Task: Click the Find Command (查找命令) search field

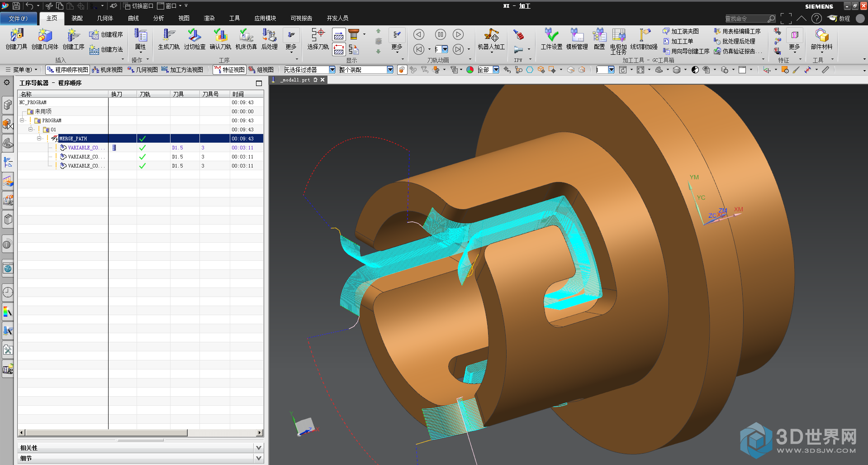Action: pyautogui.click(x=750, y=19)
